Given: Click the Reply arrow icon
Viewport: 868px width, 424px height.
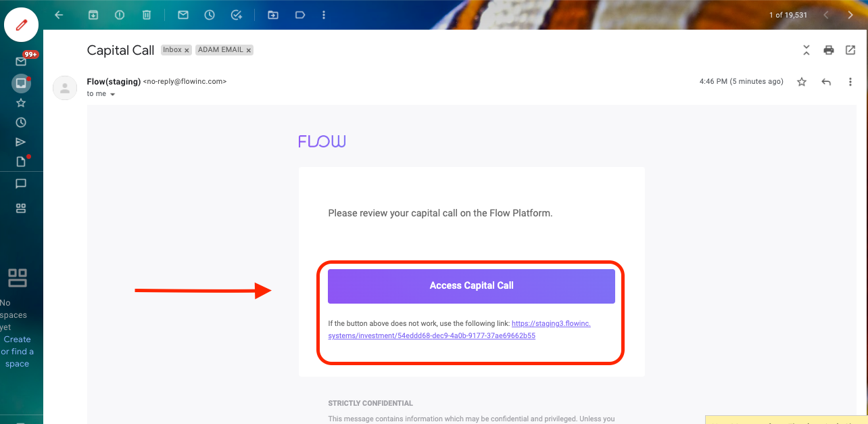Looking at the screenshot, I should coord(826,82).
